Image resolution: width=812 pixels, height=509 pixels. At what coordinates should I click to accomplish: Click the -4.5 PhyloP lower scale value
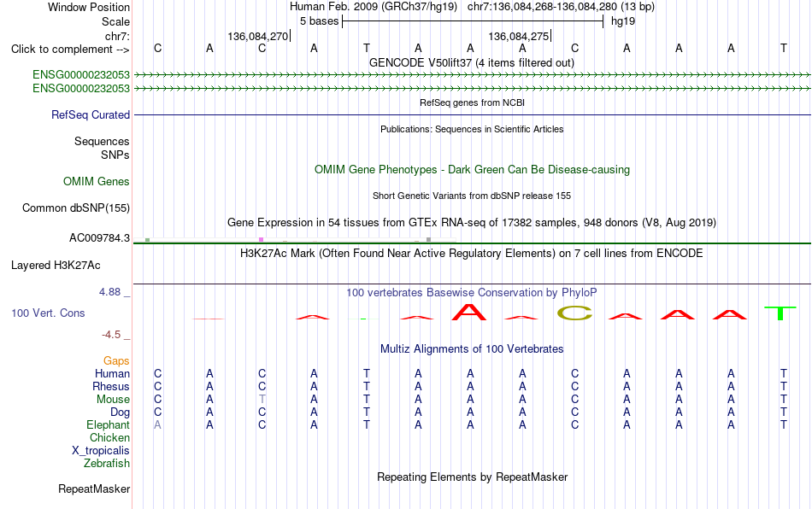(111, 335)
